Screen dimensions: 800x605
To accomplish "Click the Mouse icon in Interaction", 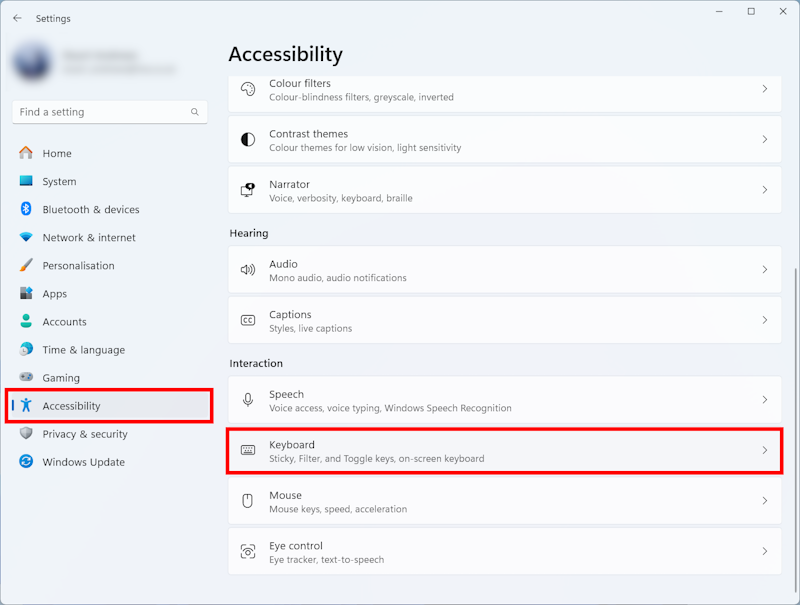I will click(248, 501).
